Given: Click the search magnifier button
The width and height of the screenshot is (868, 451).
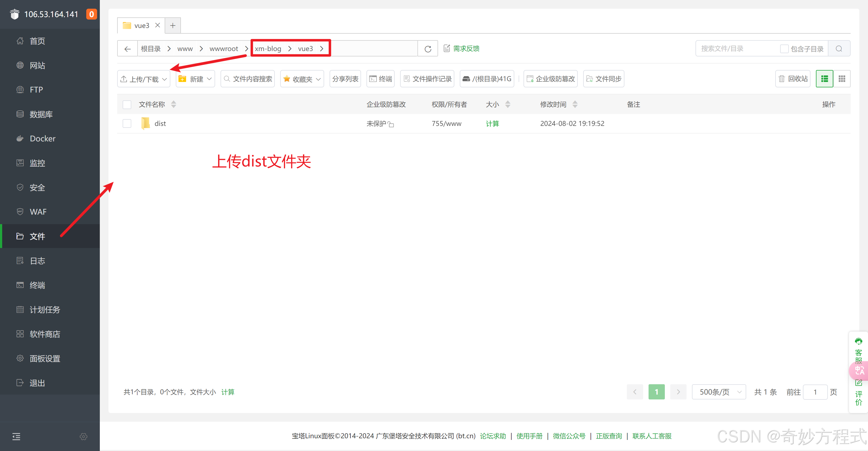Looking at the screenshot, I should pos(839,49).
